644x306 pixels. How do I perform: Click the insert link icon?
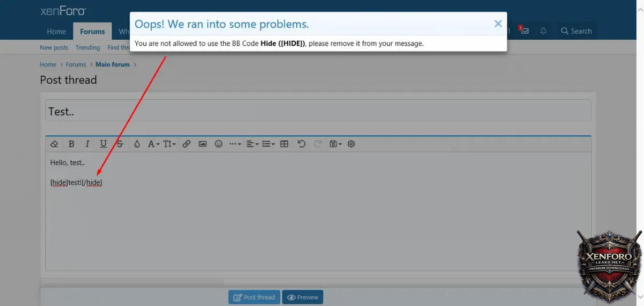point(186,144)
